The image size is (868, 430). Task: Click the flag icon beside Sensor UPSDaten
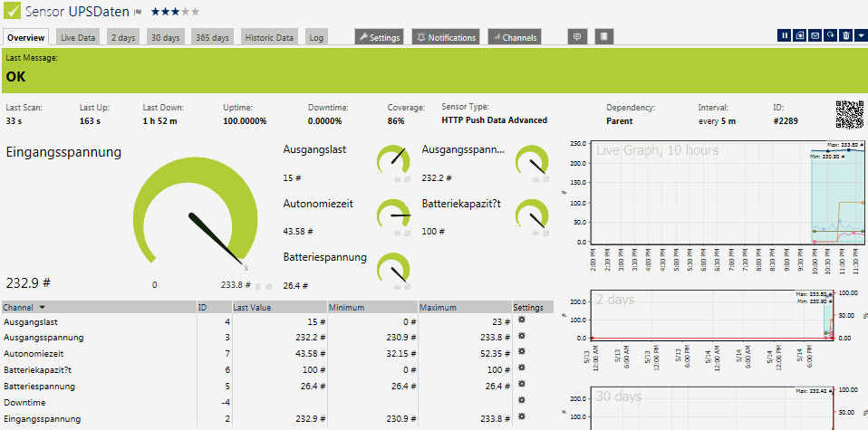point(139,12)
